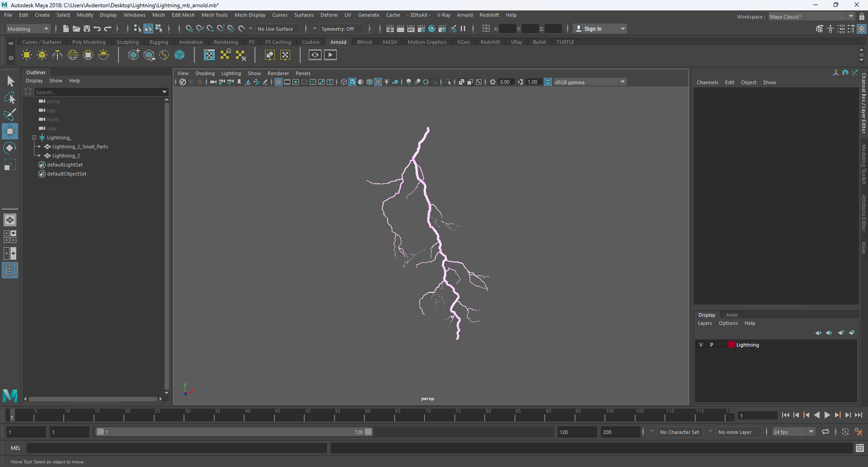868x467 pixels.
Task: Click frame 60 on the time slider
Action: pyautogui.click(x=368, y=415)
